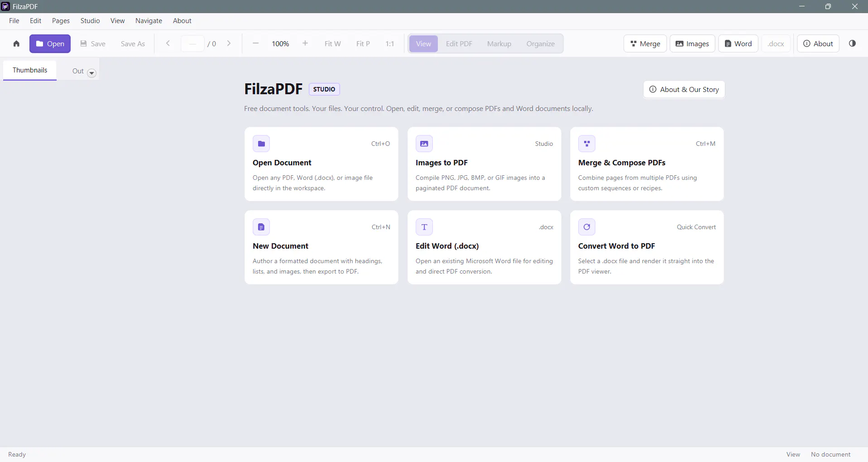
Task: Select the Out tab in sidebar
Action: [x=78, y=71]
